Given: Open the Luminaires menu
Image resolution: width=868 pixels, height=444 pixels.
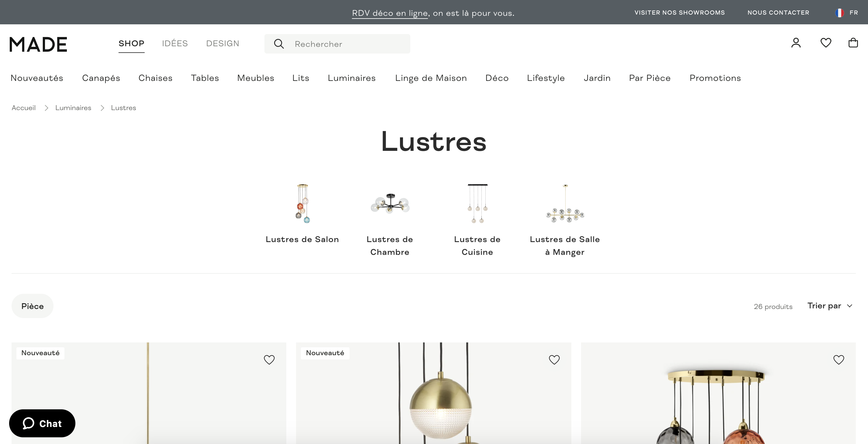Looking at the screenshot, I should click(351, 78).
